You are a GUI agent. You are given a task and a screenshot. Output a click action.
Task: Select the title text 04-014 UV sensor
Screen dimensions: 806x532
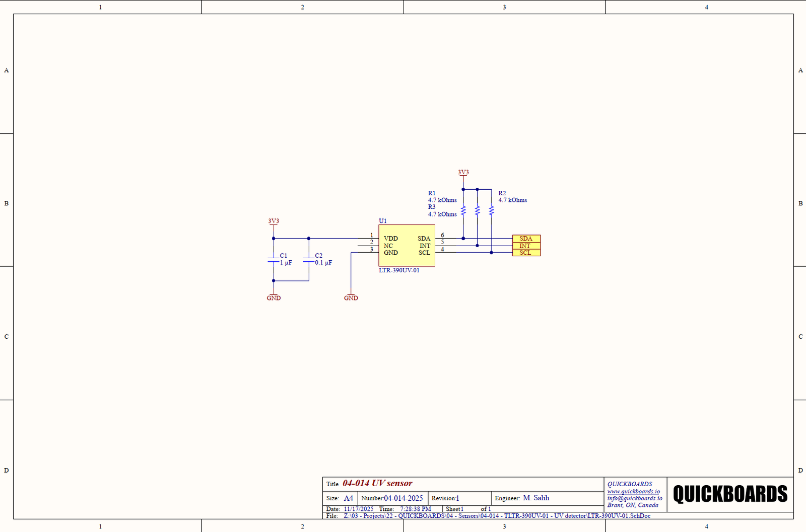click(377, 483)
